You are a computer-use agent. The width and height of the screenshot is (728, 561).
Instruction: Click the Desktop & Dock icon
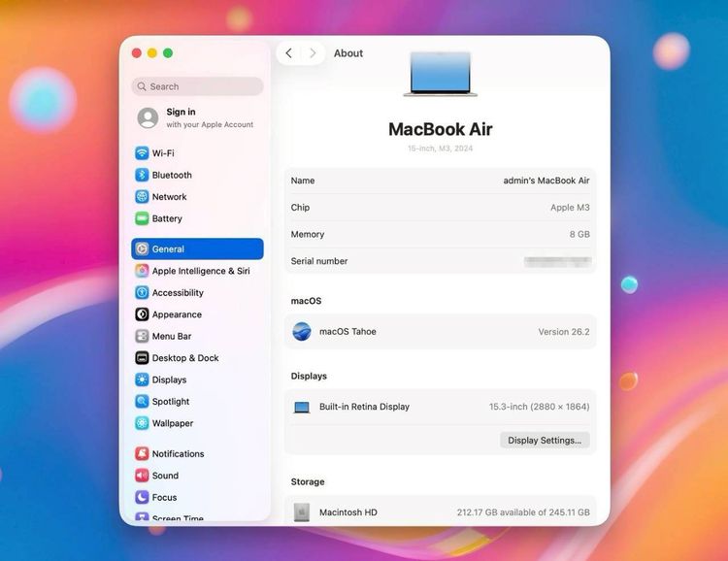(142, 358)
